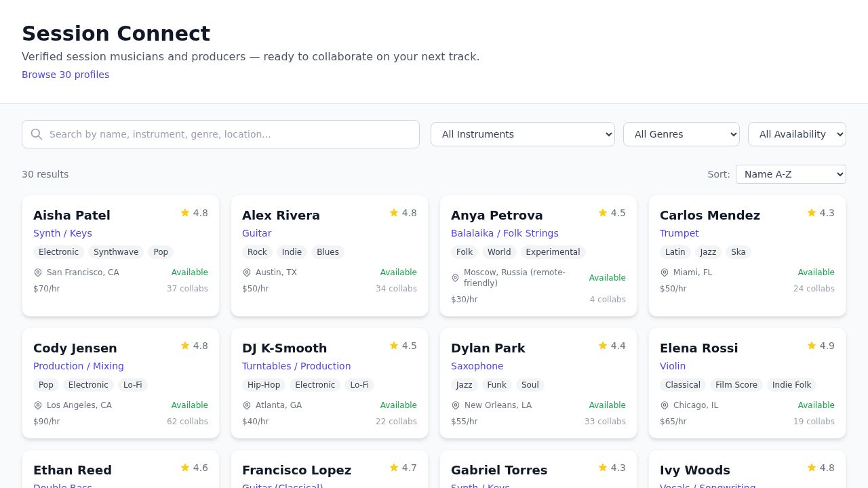The image size is (868, 488).
Task: Open DJ K-Smooth's profile card name
Action: coord(285,348)
